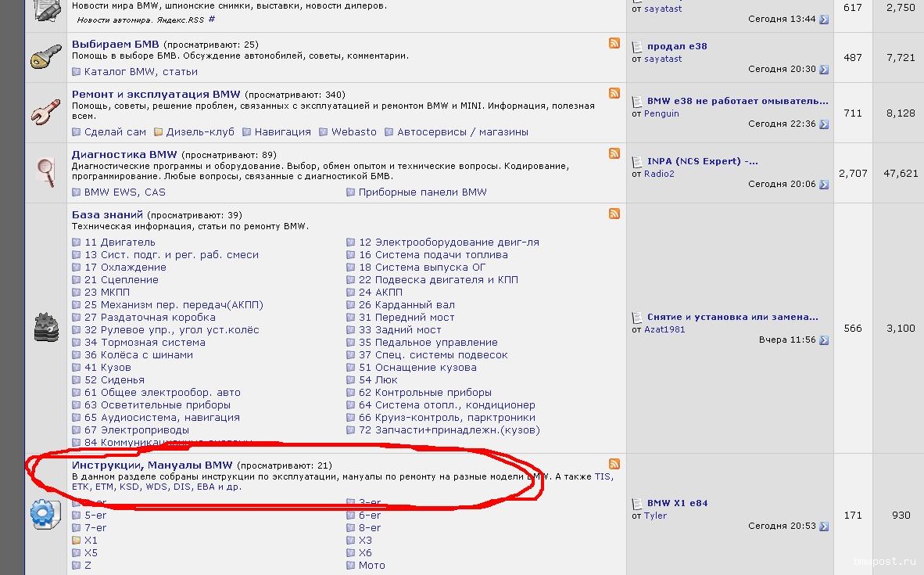This screenshot has height=575, width=924.
Task: Click go-to-last-post arrow beside Вчера 11:56
Action: 824,341
